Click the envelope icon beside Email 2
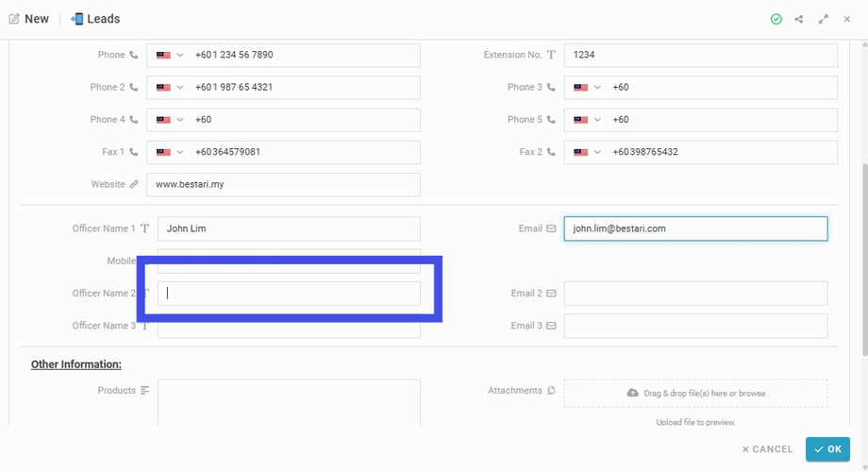 (551, 294)
